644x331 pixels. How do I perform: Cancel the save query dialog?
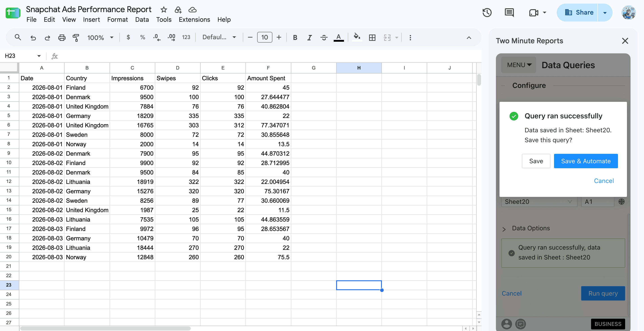604,181
